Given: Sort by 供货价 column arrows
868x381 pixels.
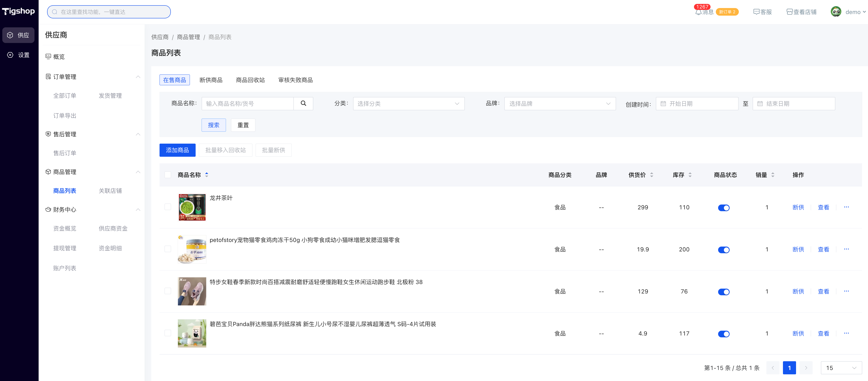Looking at the screenshot, I should click(x=651, y=175).
